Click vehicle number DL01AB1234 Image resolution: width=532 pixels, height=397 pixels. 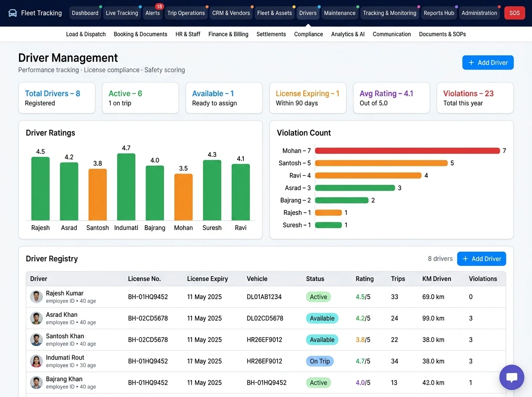[x=264, y=297]
